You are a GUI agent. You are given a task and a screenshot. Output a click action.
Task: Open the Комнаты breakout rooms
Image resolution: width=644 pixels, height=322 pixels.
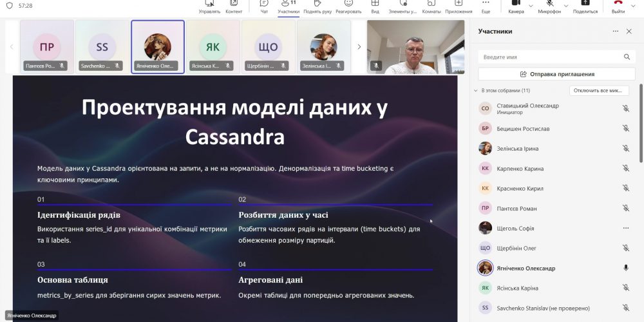pyautogui.click(x=431, y=7)
